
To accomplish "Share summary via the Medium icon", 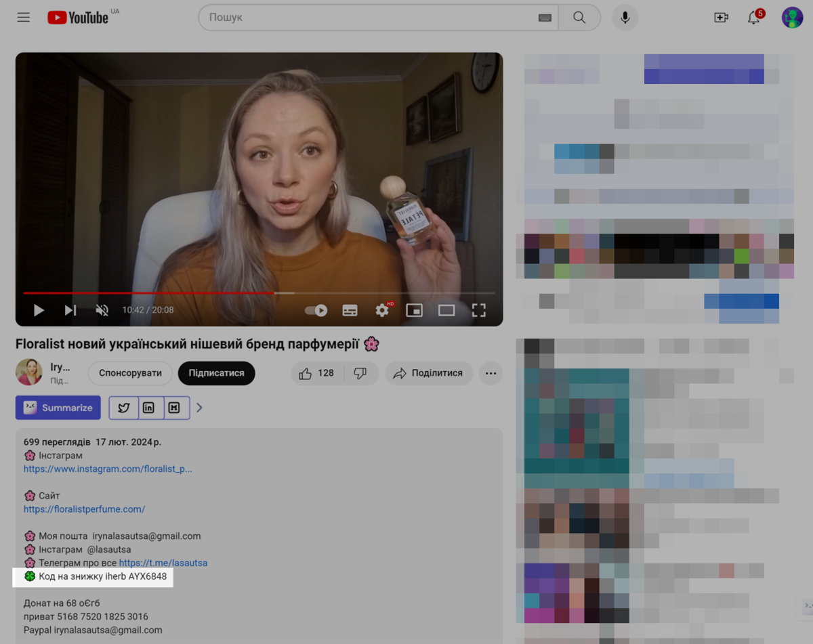I will pyautogui.click(x=174, y=408).
